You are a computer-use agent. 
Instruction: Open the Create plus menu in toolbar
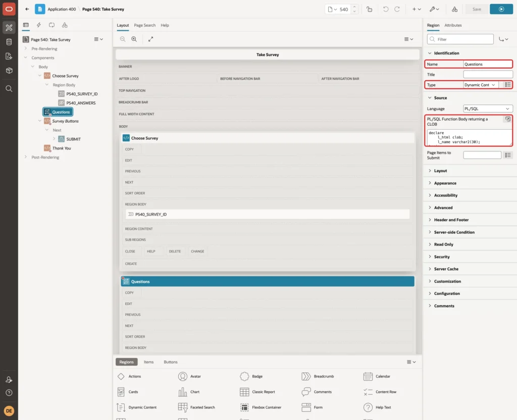coord(417,9)
